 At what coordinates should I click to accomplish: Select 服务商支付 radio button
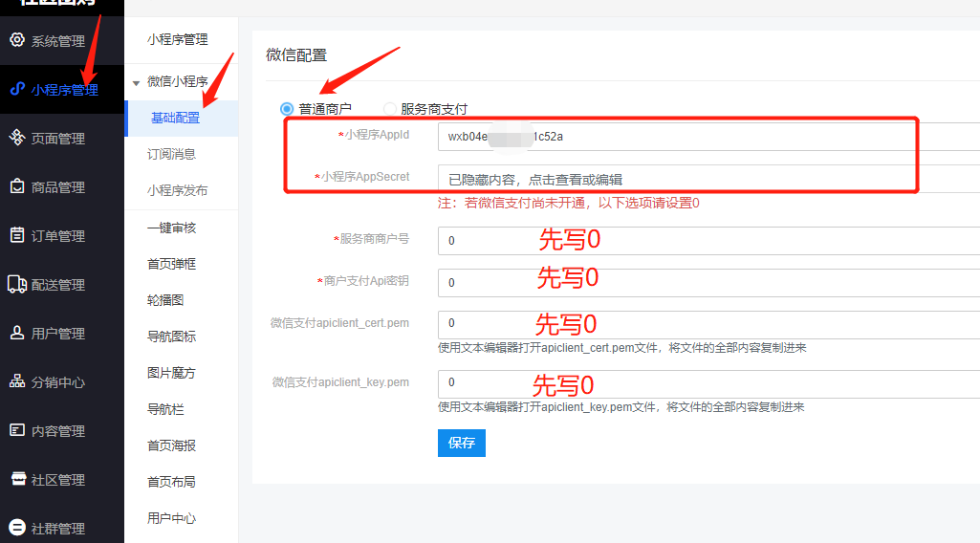coord(390,109)
